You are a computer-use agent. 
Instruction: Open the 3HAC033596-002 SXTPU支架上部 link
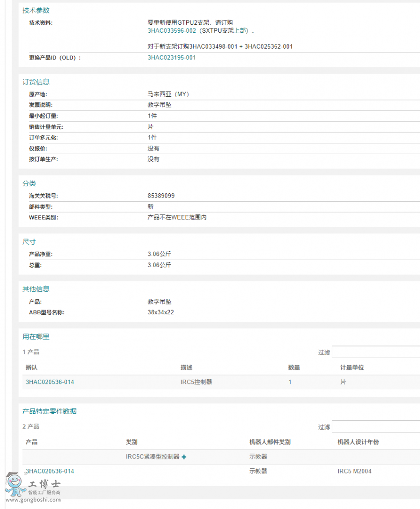(171, 30)
